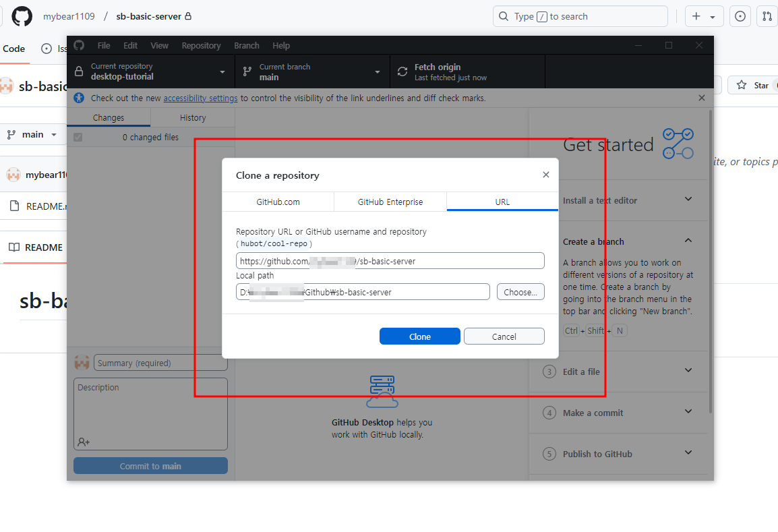778x532 pixels.
Task: Open the Edit menu in GitHub Desktop
Action: click(131, 45)
